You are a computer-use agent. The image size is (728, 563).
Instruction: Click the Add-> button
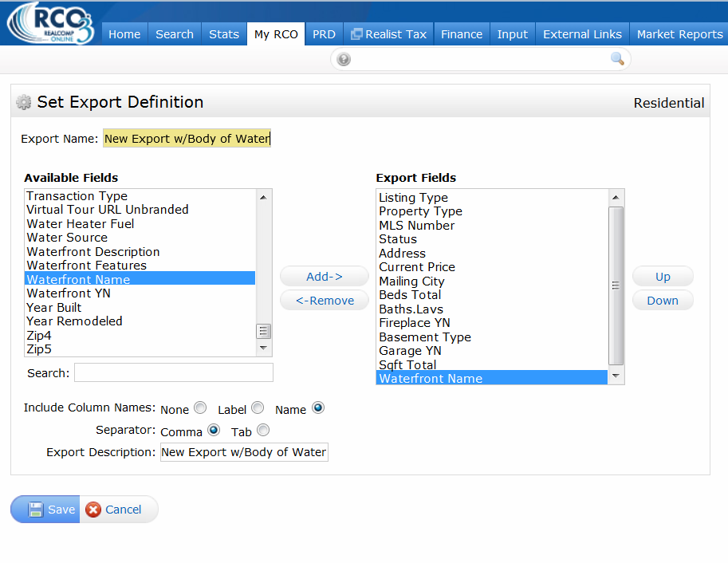pos(325,277)
